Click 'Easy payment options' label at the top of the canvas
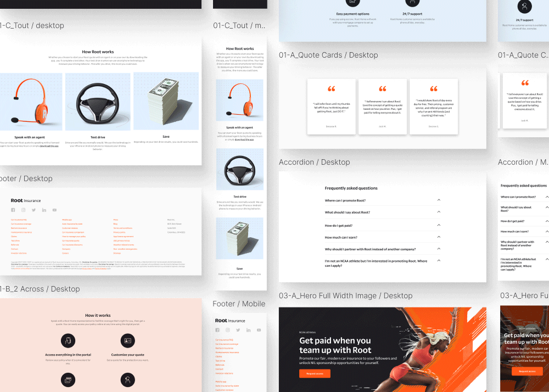This screenshot has width=549, height=392. pos(352,14)
